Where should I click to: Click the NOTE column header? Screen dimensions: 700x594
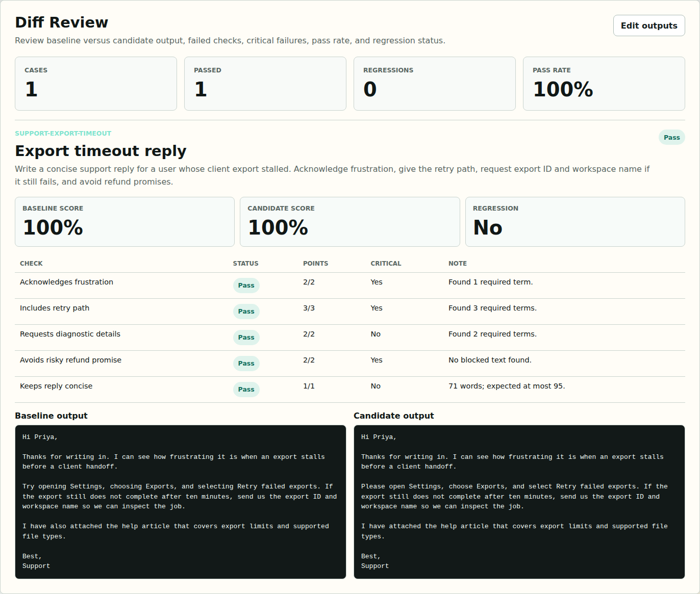point(458,264)
